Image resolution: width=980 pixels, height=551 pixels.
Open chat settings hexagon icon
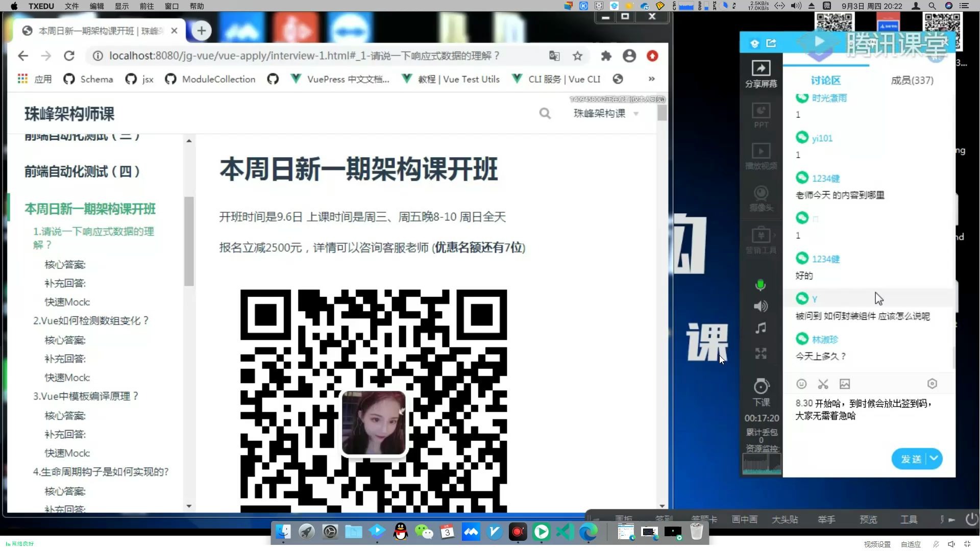pos(932,384)
